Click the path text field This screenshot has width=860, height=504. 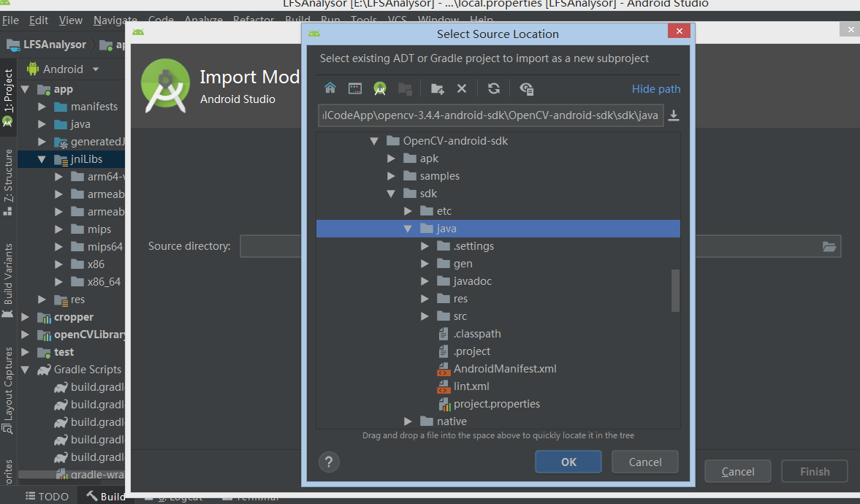[490, 115]
